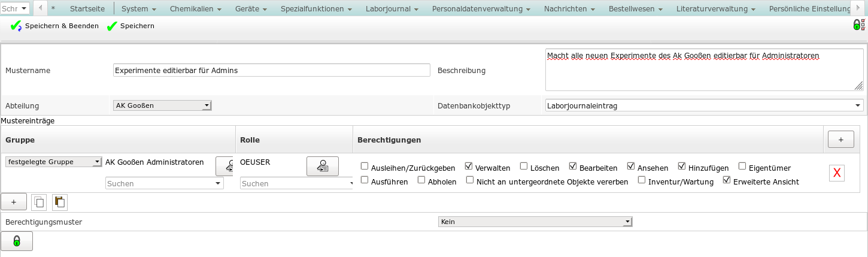Toggle the Eigentümer checkbox
The image size is (868, 257).
tap(742, 167)
